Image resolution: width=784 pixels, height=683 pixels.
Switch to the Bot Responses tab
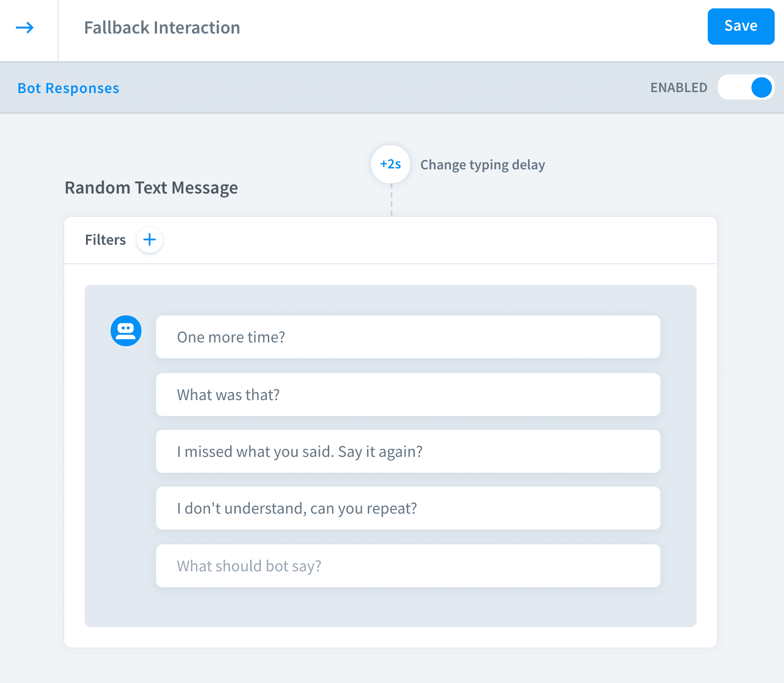click(68, 88)
